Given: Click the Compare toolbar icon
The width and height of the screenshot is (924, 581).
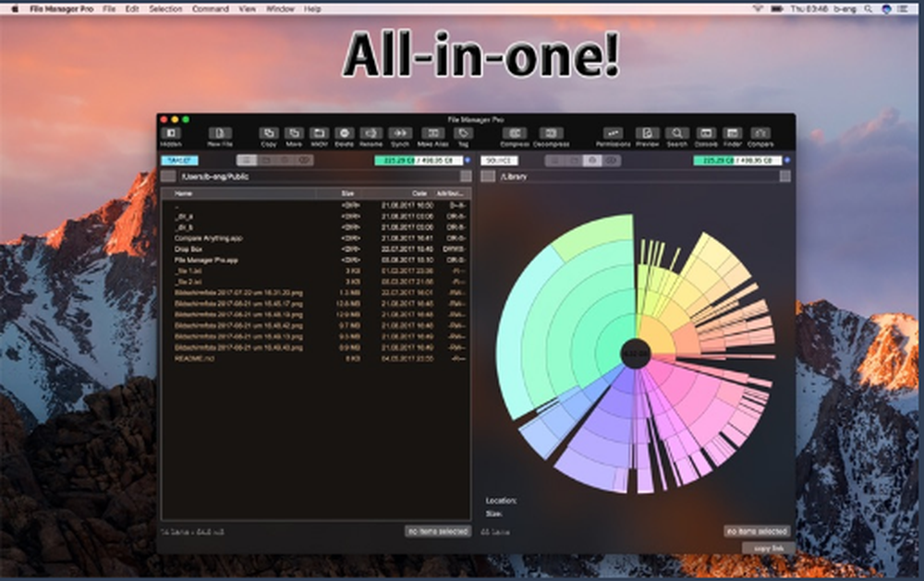Looking at the screenshot, I should coord(760,135).
